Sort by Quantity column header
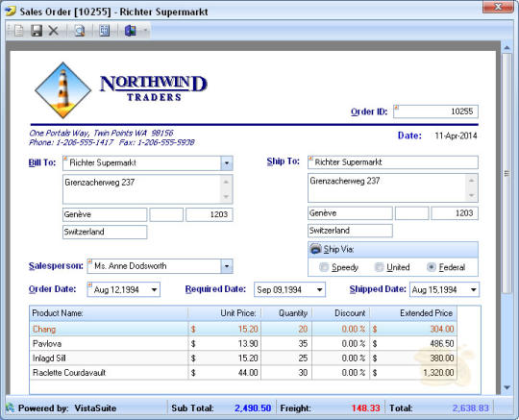 click(286, 313)
